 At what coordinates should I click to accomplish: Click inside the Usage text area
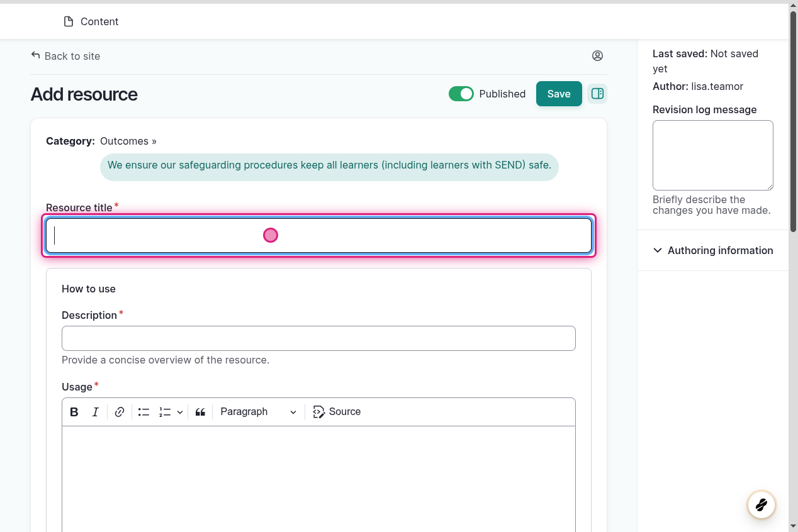(318, 479)
